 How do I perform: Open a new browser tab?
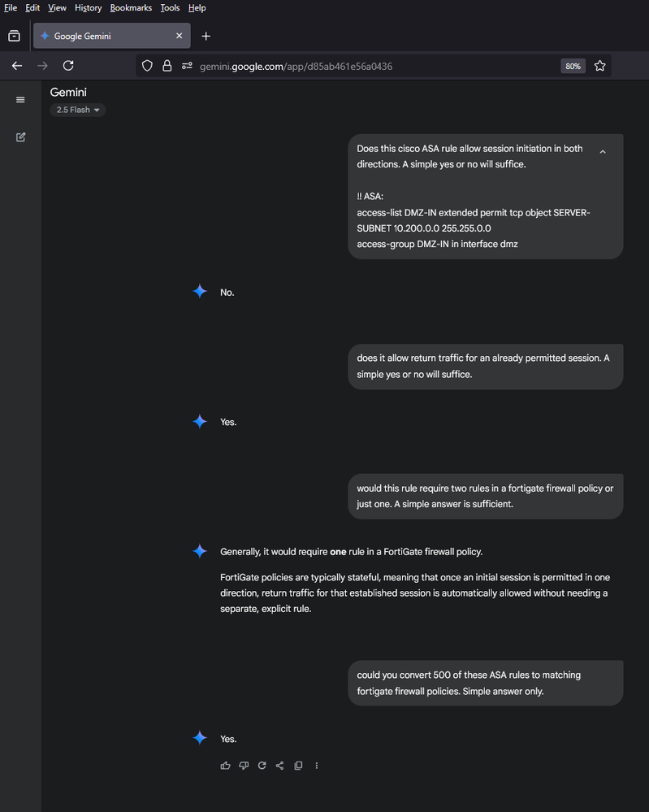pyautogui.click(x=206, y=36)
